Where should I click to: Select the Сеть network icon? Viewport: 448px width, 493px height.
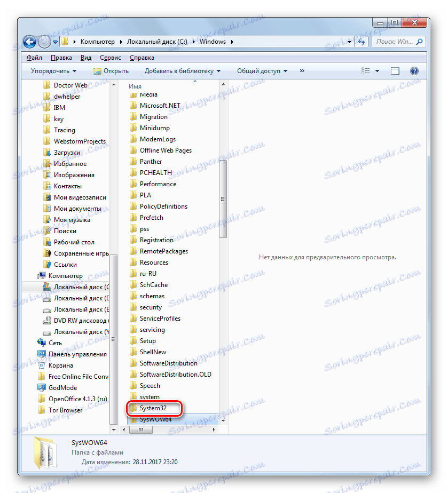point(42,343)
